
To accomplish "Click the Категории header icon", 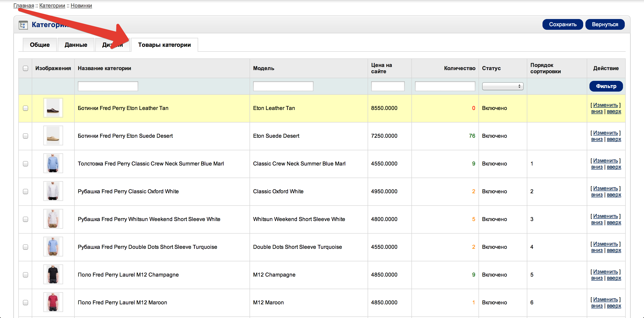I will click(x=23, y=25).
